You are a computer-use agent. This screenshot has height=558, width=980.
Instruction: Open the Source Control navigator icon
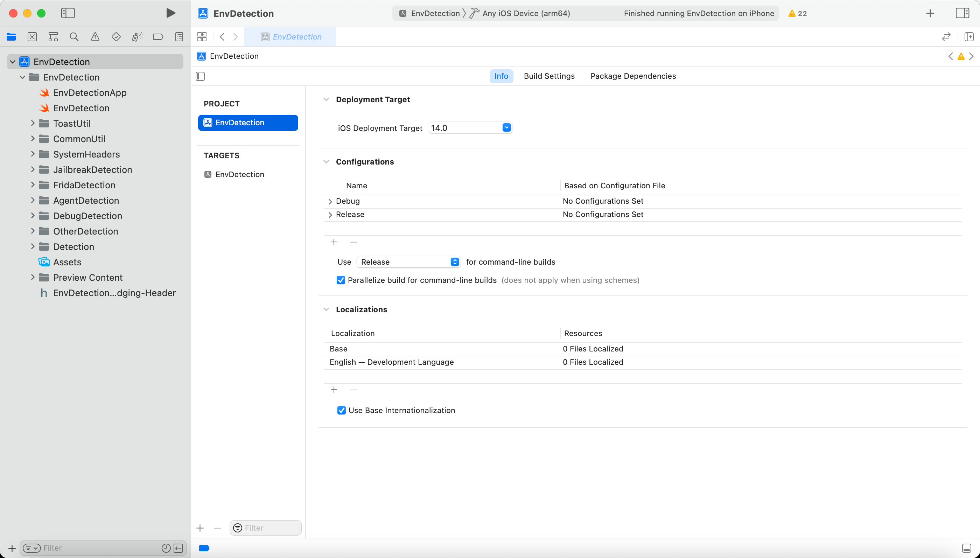click(32, 37)
